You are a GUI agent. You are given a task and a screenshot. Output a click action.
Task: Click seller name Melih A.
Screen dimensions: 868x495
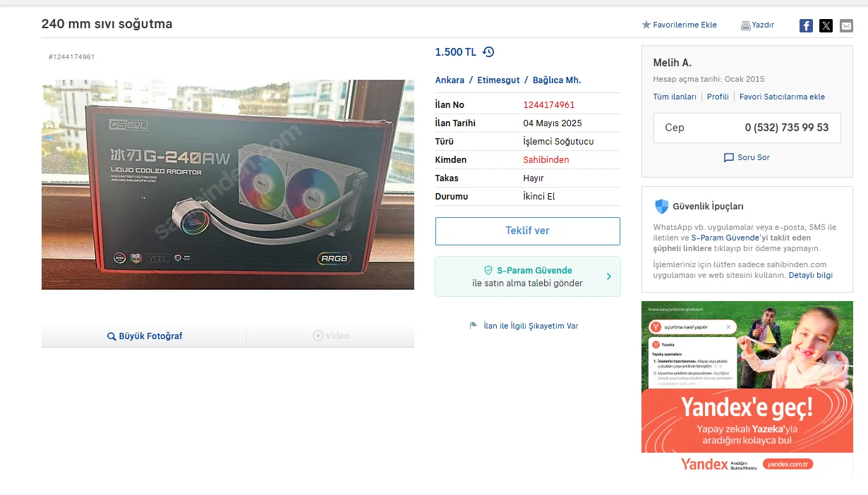pyautogui.click(x=673, y=63)
